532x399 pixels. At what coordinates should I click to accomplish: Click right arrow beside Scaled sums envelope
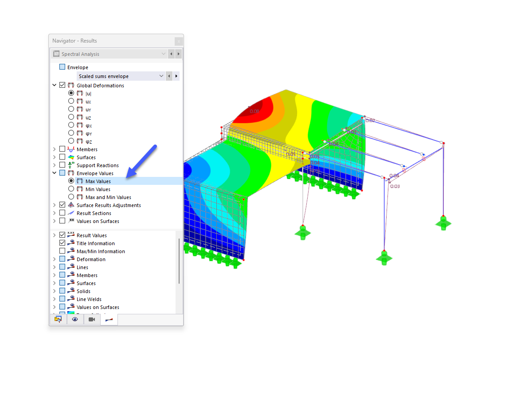pyautogui.click(x=176, y=76)
